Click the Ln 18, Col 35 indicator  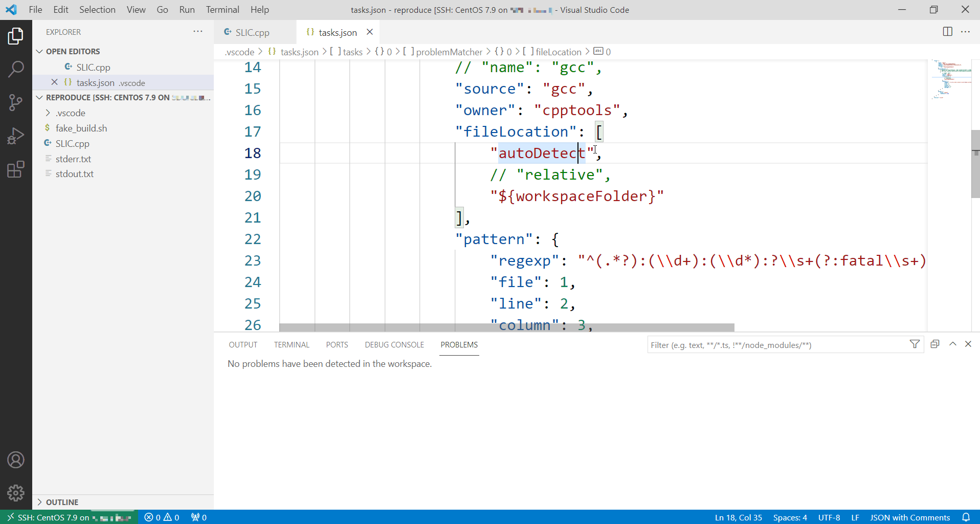click(x=738, y=517)
